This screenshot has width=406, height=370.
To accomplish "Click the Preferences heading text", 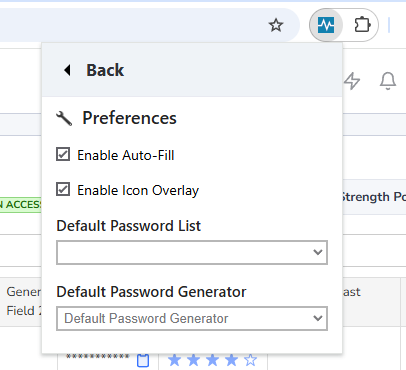I will [129, 118].
